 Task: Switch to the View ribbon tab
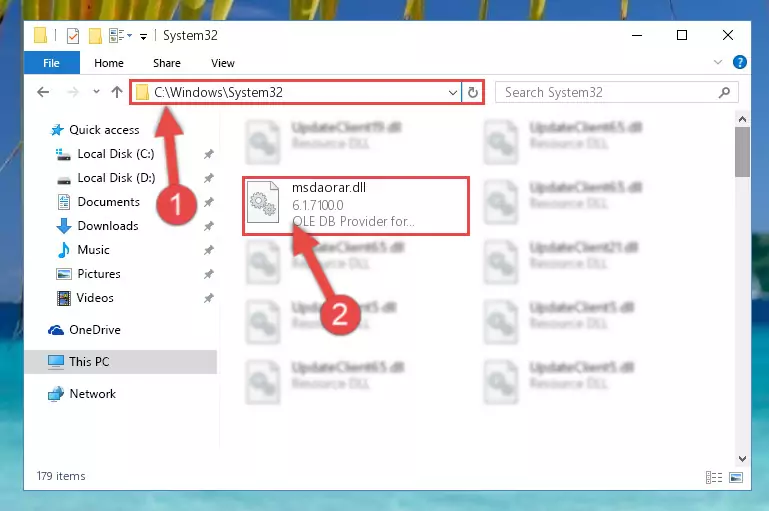(223, 63)
